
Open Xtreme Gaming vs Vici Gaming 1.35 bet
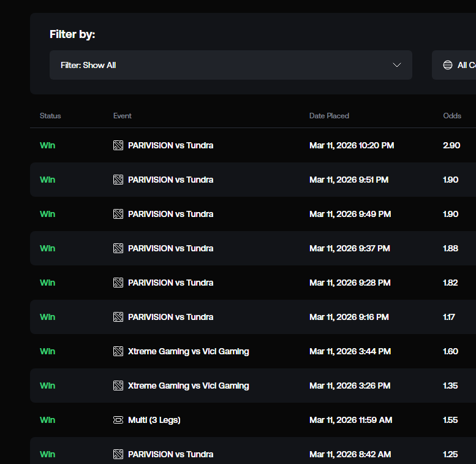pyautogui.click(x=189, y=386)
